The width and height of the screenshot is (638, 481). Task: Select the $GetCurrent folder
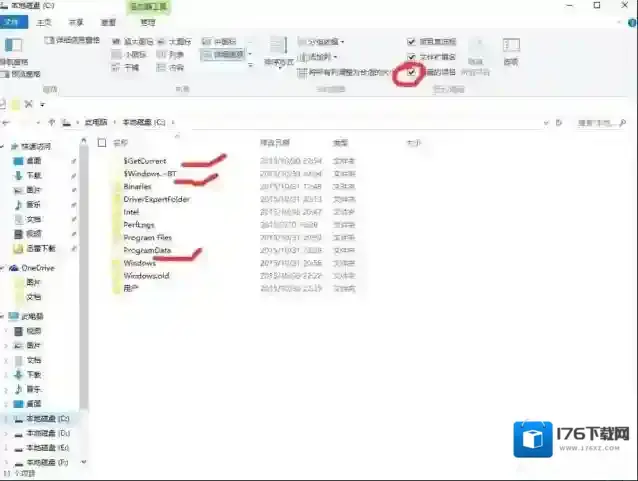pyautogui.click(x=145, y=161)
